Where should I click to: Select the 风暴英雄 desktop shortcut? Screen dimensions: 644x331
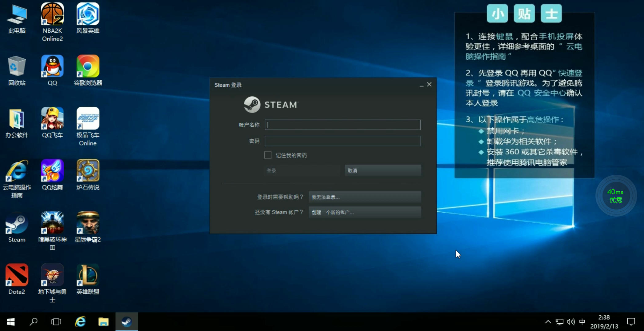[88, 18]
